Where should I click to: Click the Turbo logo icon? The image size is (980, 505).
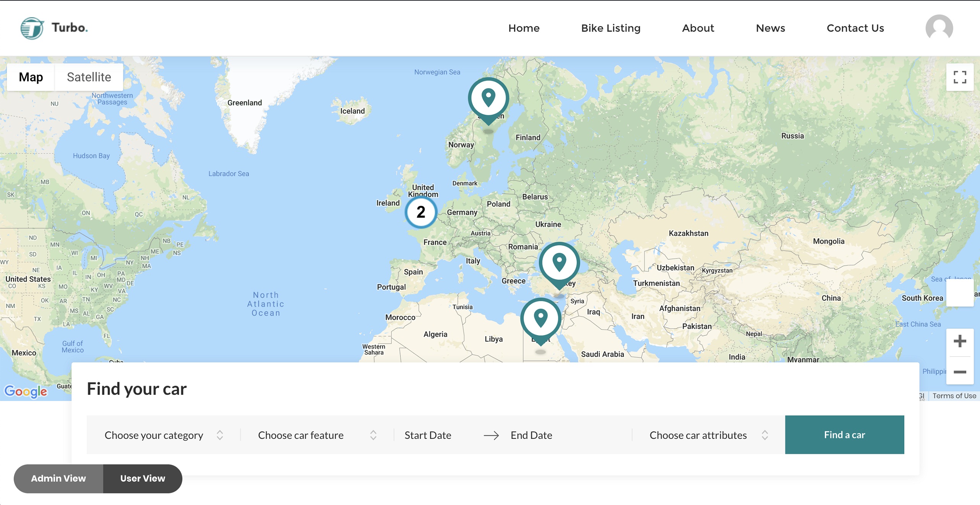click(32, 28)
